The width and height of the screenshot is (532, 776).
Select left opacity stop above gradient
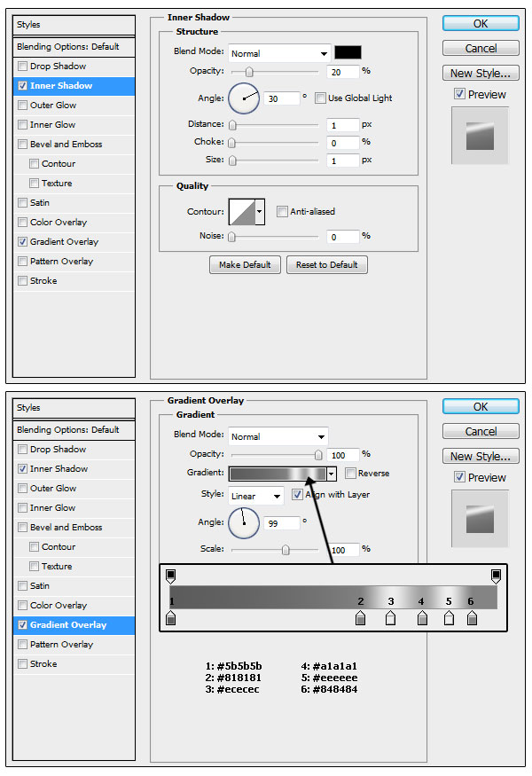171,576
